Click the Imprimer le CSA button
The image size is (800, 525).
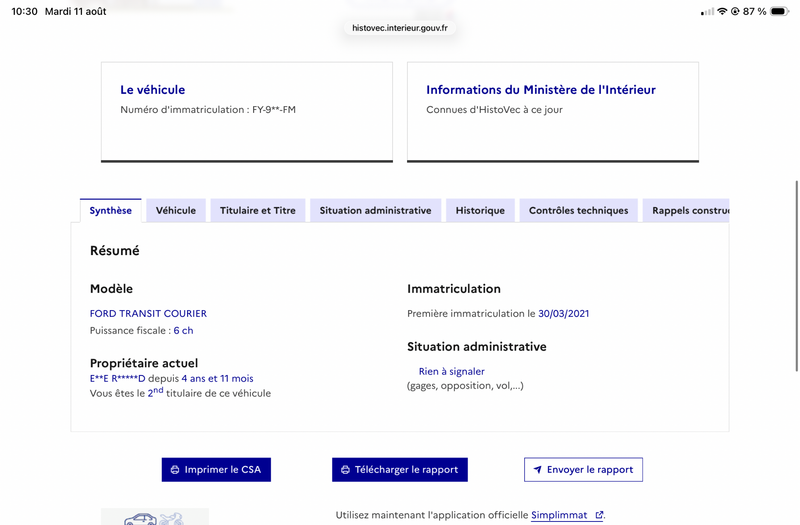[x=216, y=469]
